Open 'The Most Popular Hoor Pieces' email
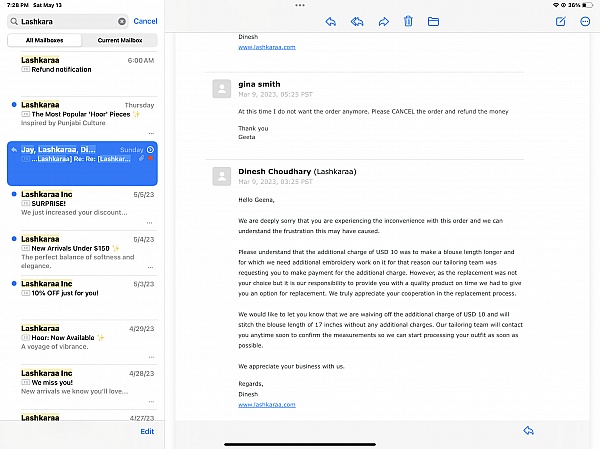Viewport: 600px width, 449px height. pos(85,114)
